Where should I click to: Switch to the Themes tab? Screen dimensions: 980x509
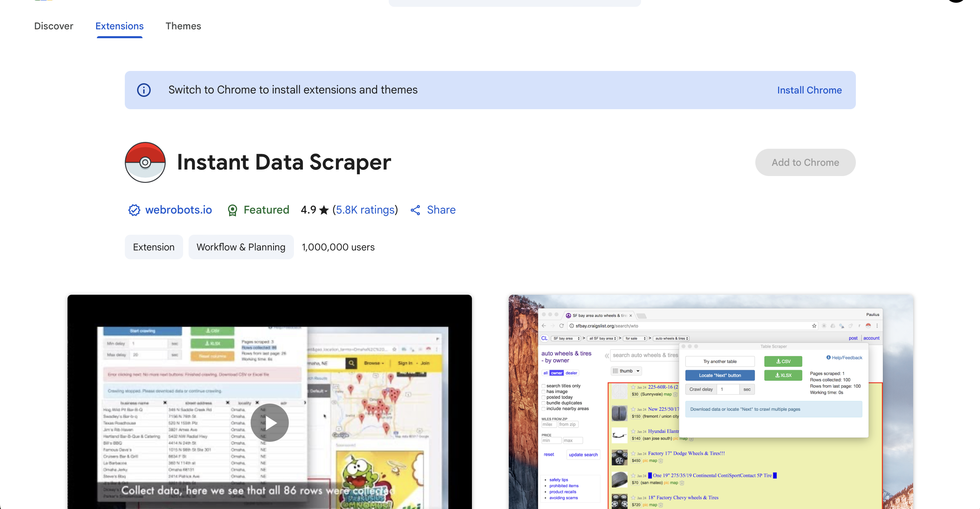[x=183, y=26]
